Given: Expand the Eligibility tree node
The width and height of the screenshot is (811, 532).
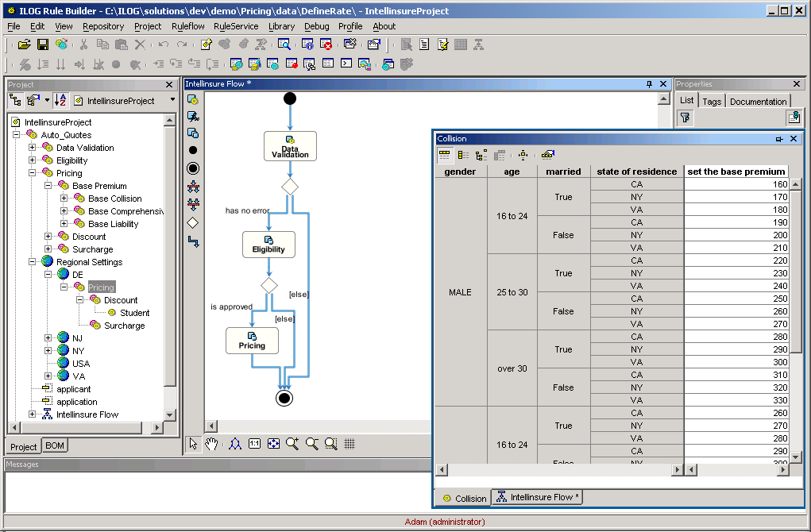Looking at the screenshot, I should [32, 160].
